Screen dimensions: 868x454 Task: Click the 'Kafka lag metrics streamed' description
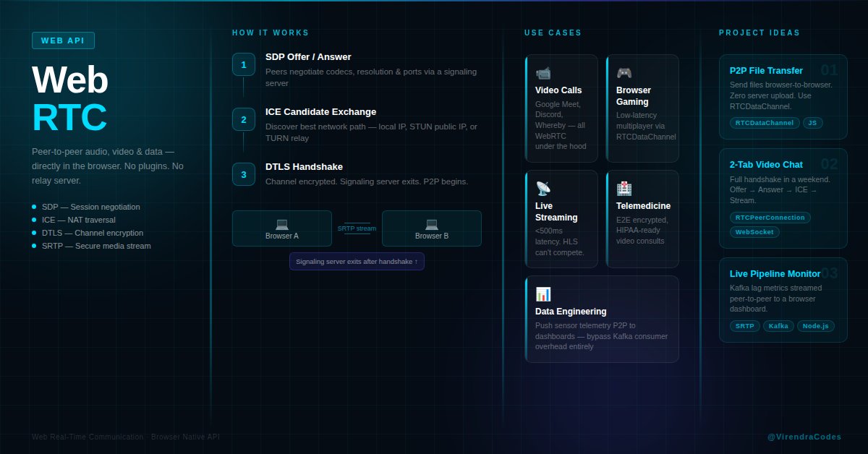coord(775,299)
